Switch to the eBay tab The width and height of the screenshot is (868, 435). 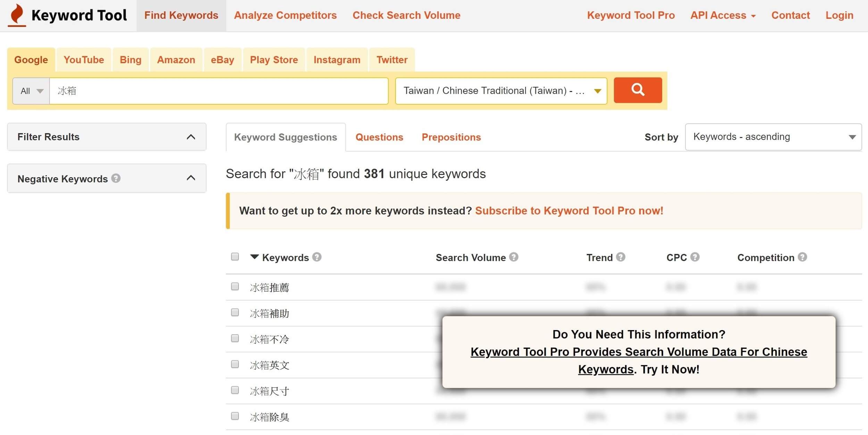[222, 60]
